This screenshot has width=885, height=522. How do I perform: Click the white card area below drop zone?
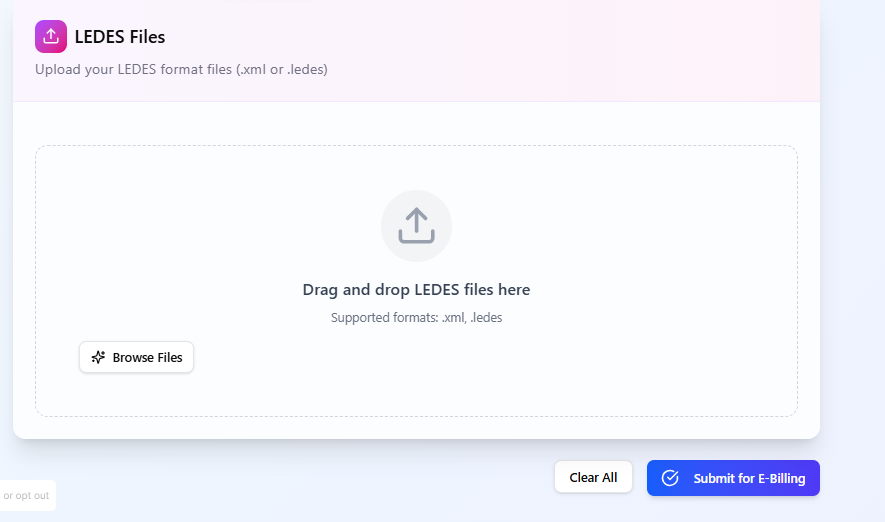(x=417, y=428)
